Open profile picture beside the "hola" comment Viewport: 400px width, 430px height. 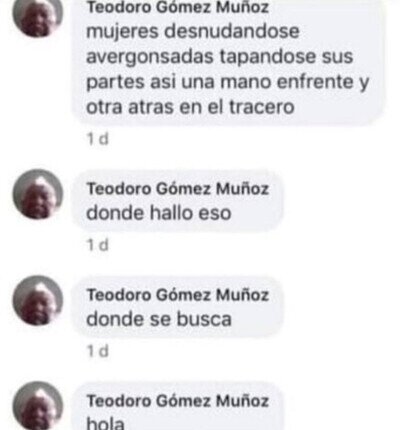tap(38, 406)
